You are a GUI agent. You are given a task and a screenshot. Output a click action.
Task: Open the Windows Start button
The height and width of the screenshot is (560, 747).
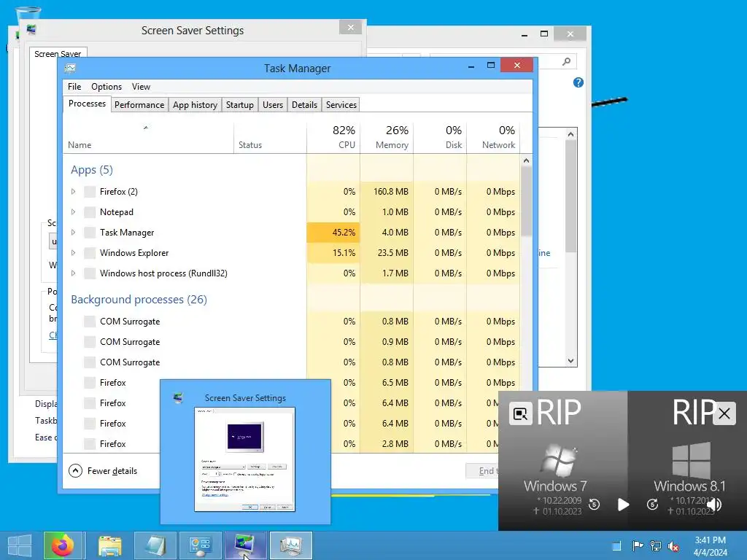point(20,545)
